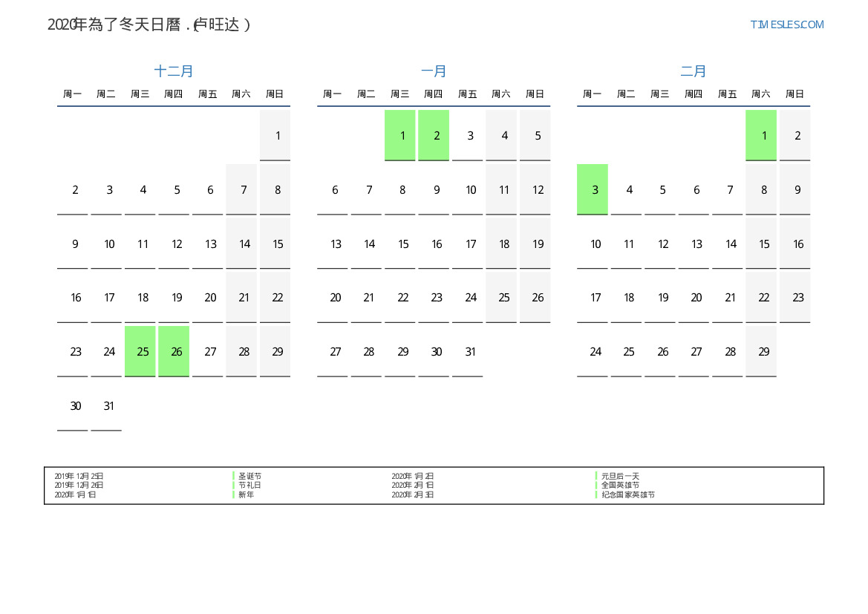Click the 十二月 month heading
The width and height of the screenshot is (868, 614).
[173, 71]
